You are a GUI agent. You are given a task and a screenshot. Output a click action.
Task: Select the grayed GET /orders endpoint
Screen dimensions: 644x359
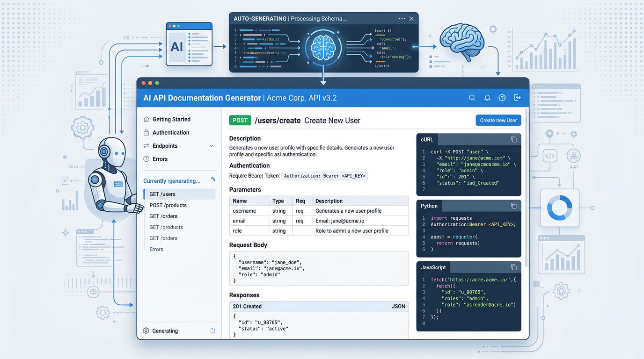click(163, 238)
